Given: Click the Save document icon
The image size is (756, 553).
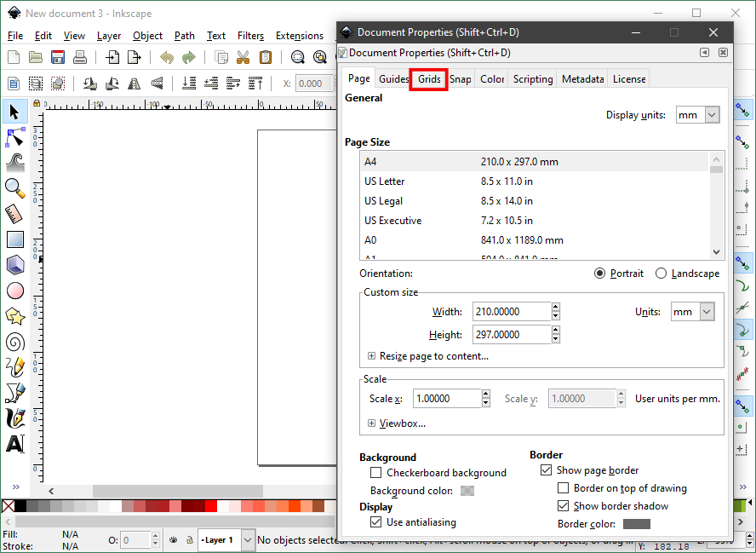Looking at the screenshot, I should point(58,58).
